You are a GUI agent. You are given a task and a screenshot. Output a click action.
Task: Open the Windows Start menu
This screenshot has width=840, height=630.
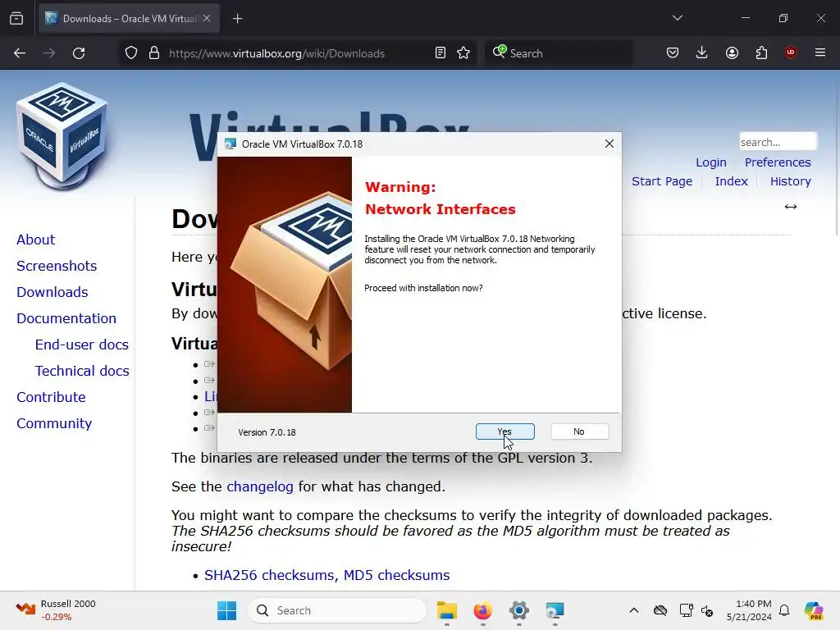[227, 610]
